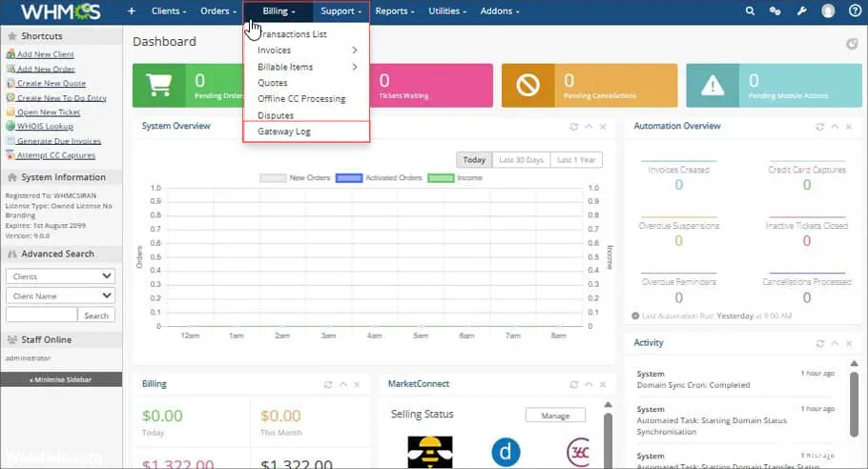The image size is (868, 469).
Task: Toggle Income legend in chart
Action: (x=455, y=177)
